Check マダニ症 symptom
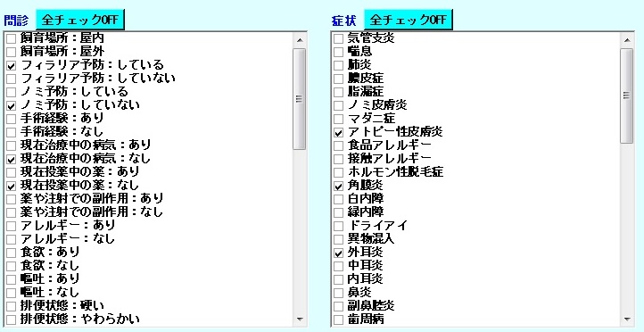The height and width of the screenshot is (332, 644). click(338, 120)
